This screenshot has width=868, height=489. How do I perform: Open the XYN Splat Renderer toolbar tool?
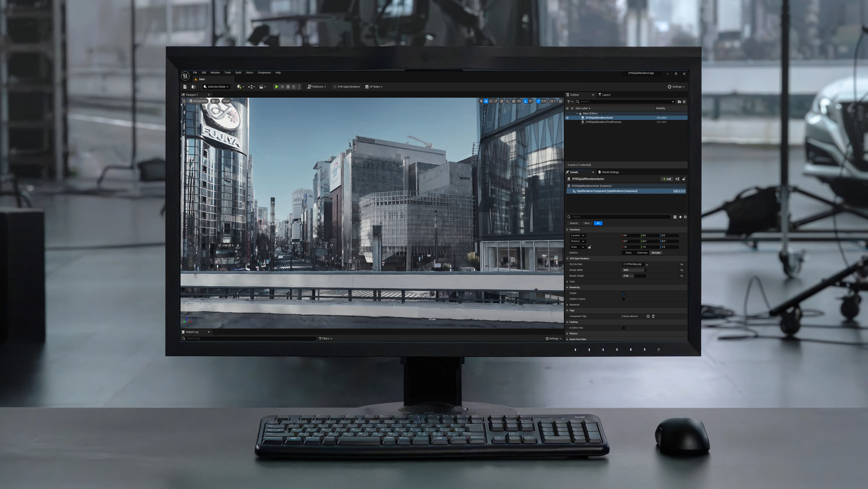pos(347,87)
